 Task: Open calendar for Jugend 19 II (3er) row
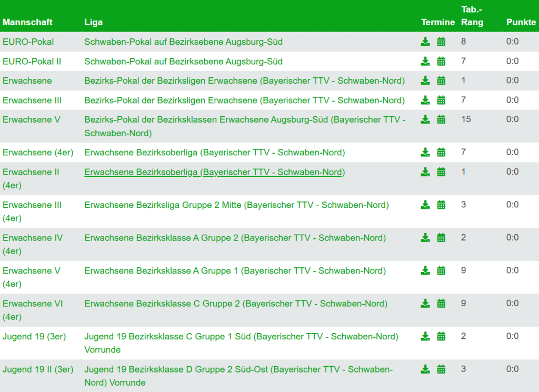(x=441, y=369)
